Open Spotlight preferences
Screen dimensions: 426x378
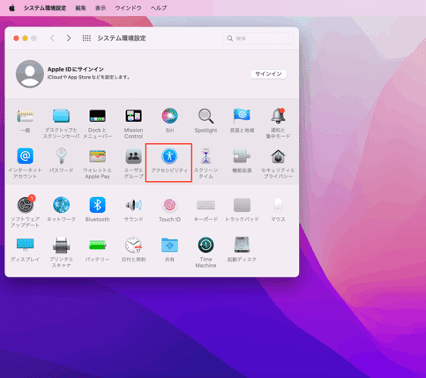coord(206,121)
